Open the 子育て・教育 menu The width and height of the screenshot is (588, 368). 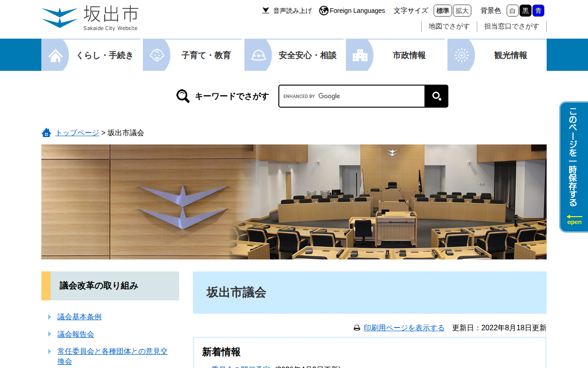192,55
